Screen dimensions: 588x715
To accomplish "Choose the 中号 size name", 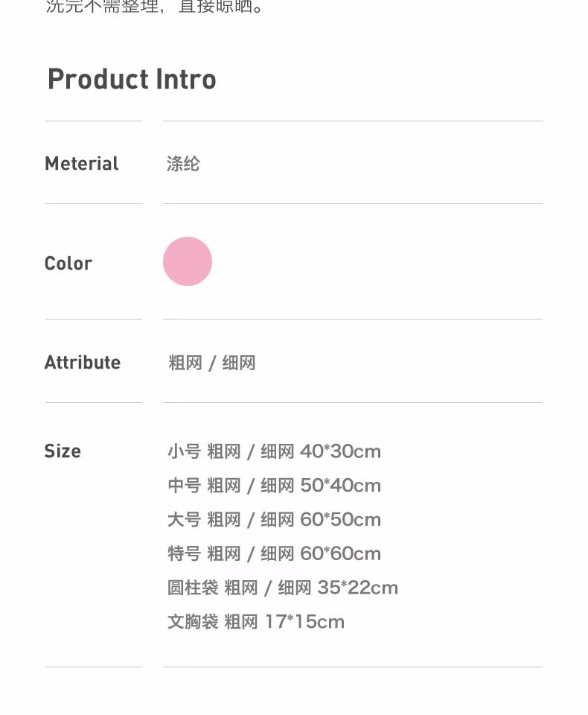I will click(x=184, y=486).
